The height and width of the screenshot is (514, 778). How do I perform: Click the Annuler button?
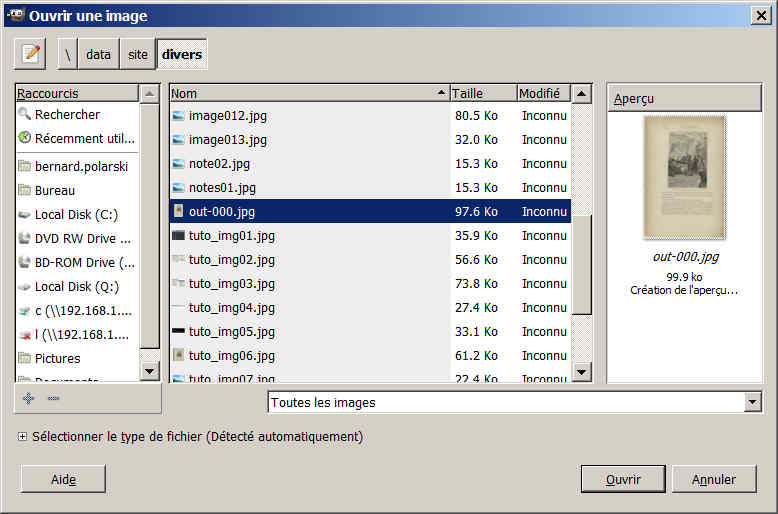click(x=714, y=479)
